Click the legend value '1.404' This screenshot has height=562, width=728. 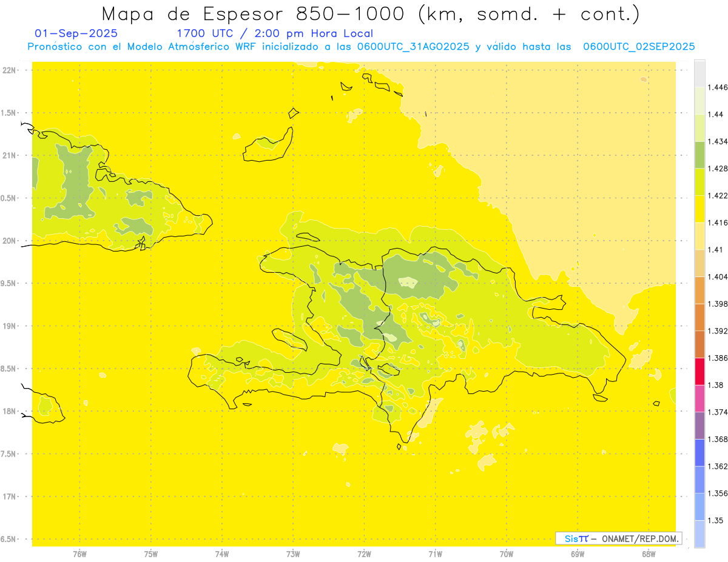(x=718, y=277)
